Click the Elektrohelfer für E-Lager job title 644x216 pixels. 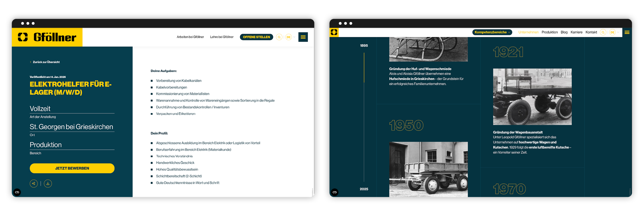coord(71,88)
